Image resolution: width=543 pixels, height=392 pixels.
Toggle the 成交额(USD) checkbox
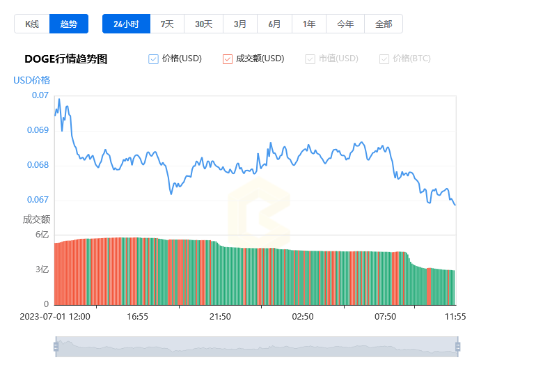tap(228, 59)
